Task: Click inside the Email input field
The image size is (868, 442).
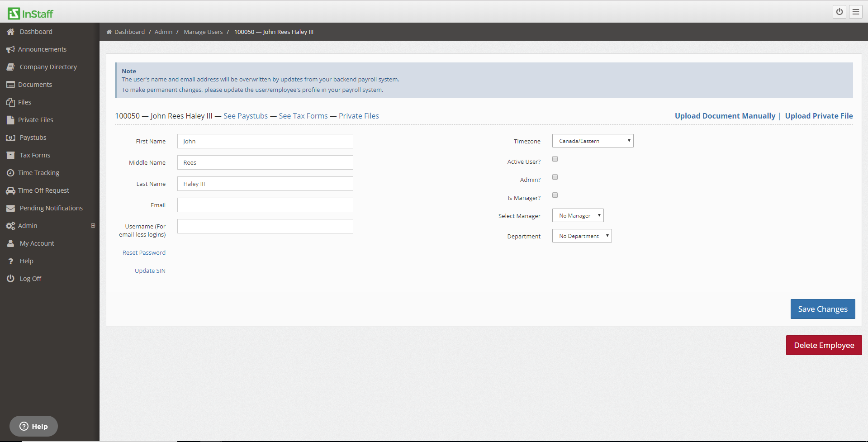Action: pyautogui.click(x=265, y=205)
